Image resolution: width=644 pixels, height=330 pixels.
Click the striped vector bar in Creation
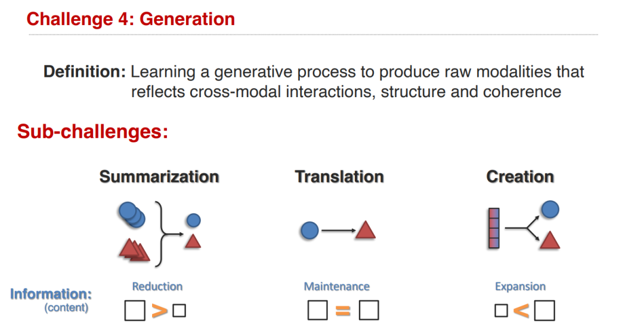494,228
